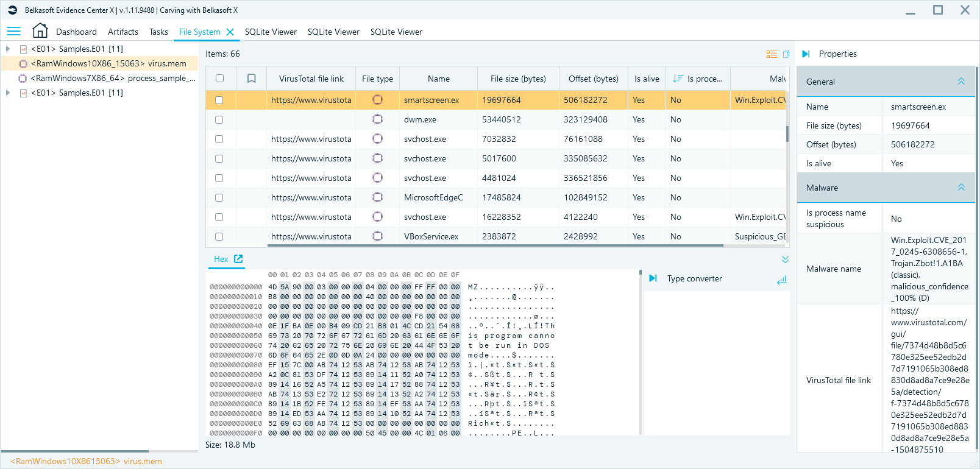Screen dimensions: 980x469
Task: Select the File System tab
Action: (200, 32)
